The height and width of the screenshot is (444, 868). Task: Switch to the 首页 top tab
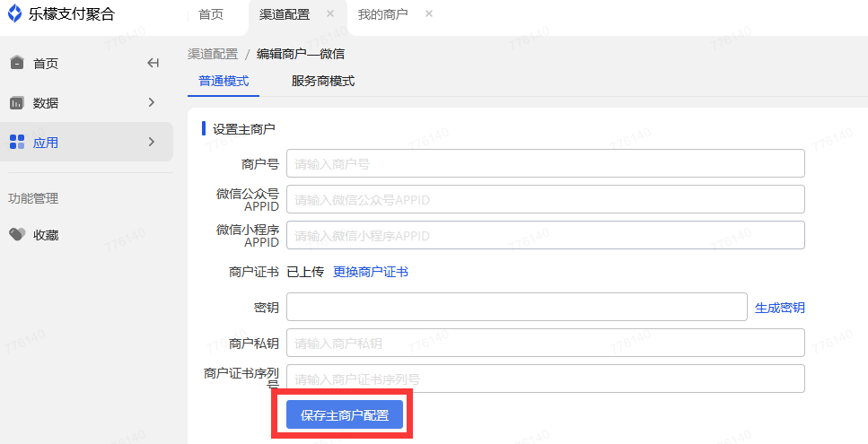point(211,14)
